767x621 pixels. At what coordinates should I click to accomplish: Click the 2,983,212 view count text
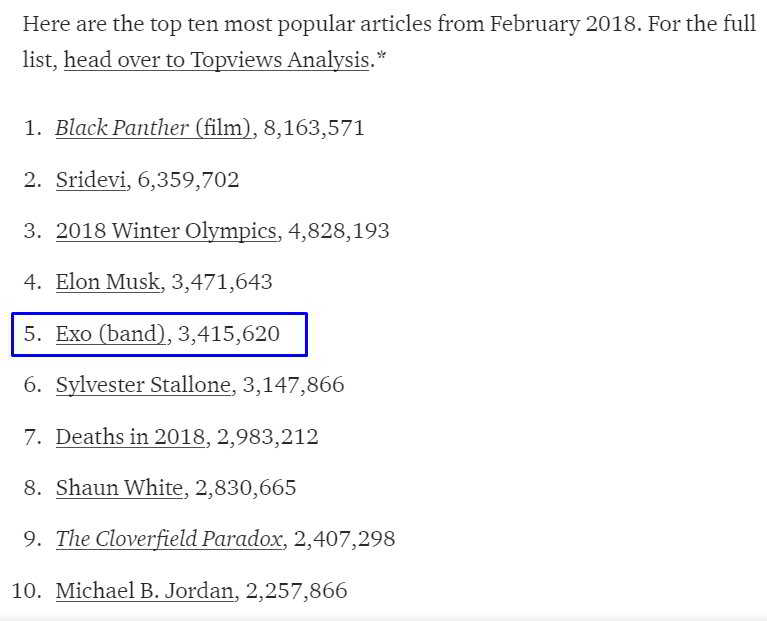click(268, 437)
